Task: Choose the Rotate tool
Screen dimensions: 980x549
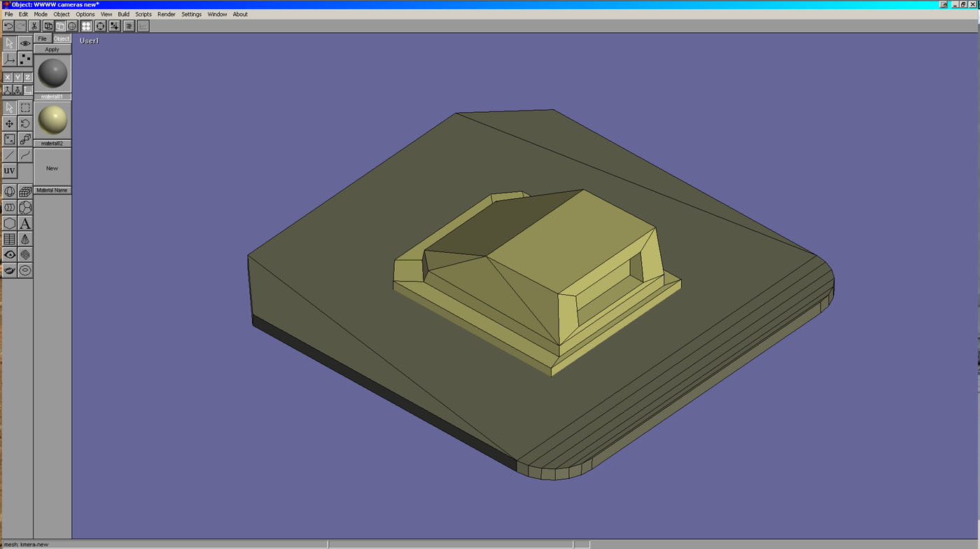Action: (25, 124)
